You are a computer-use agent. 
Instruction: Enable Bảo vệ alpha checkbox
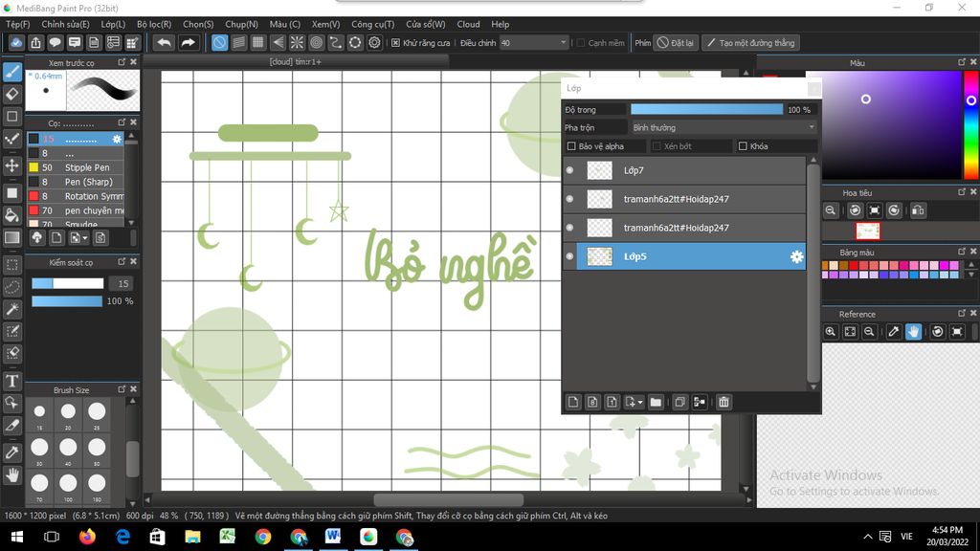(x=571, y=146)
